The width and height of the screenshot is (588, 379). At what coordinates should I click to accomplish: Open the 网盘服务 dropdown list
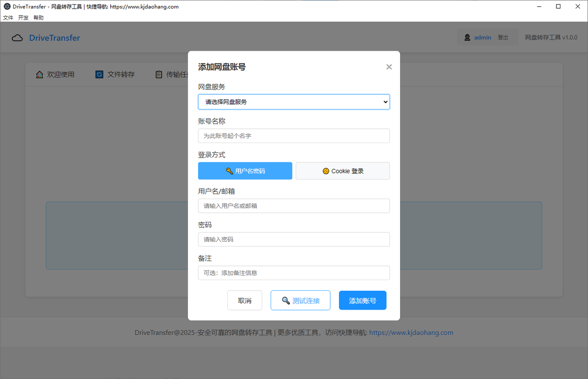tap(294, 102)
